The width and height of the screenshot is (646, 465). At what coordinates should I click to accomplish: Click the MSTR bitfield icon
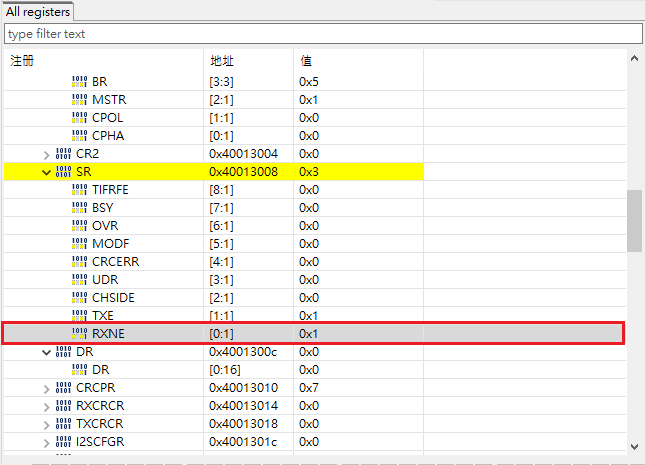80,100
